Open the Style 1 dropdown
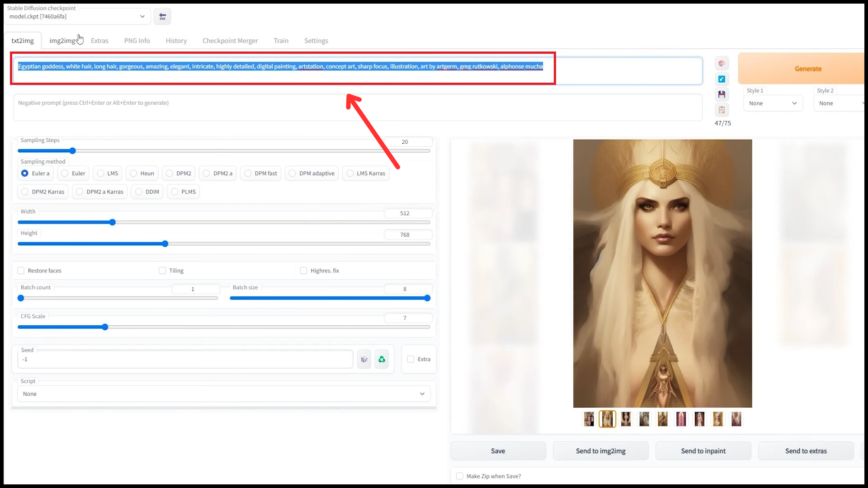Viewport: 868px width, 488px height. [773, 103]
